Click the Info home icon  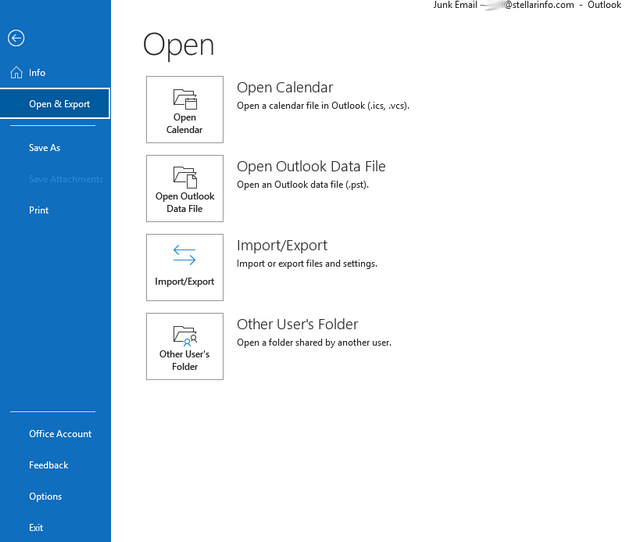[16, 72]
